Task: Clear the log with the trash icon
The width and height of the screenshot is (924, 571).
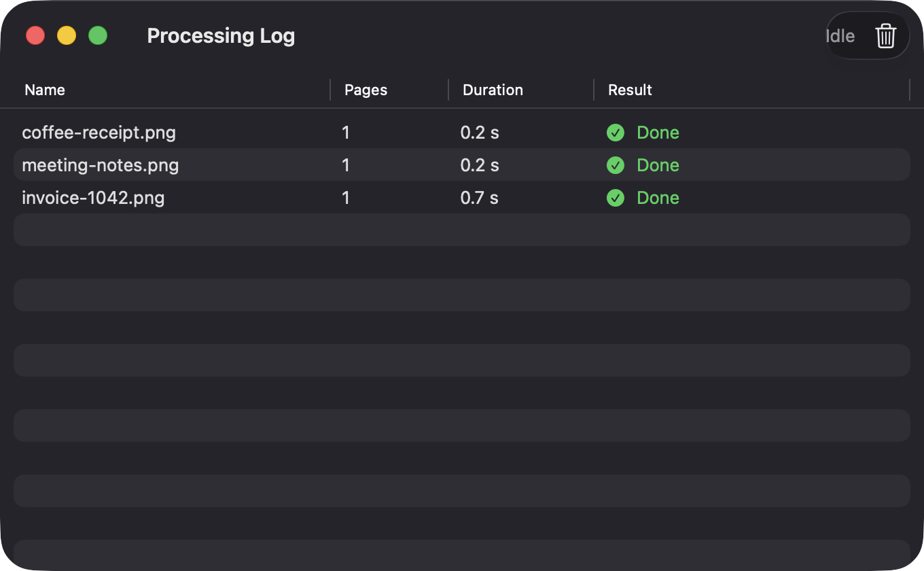Action: coord(886,35)
